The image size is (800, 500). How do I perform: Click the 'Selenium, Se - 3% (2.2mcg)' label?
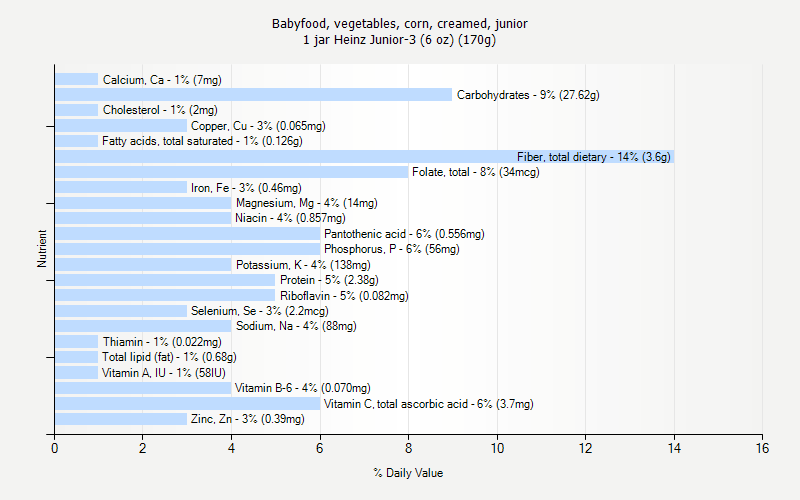click(x=260, y=311)
